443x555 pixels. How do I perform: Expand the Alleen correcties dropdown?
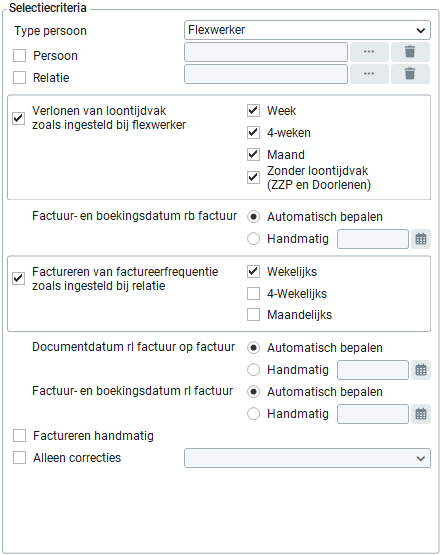coord(307,458)
